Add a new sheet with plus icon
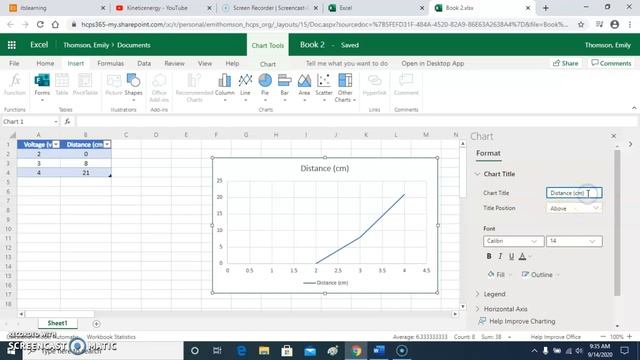This screenshot has width=640, height=360. (x=96, y=324)
